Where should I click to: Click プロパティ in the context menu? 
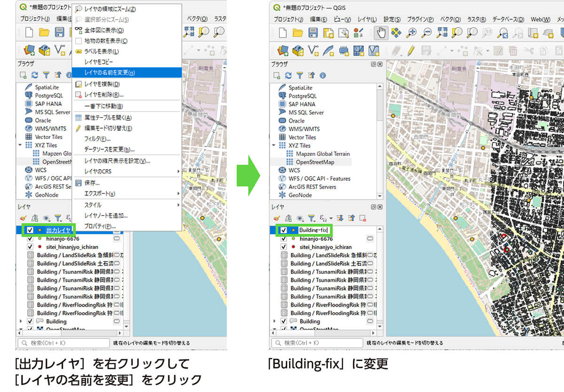click(x=100, y=226)
